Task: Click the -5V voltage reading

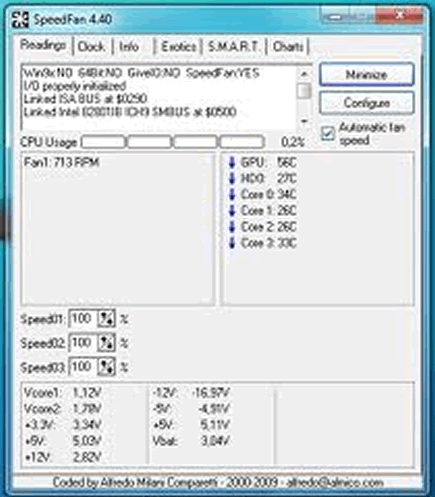Action: point(191,409)
